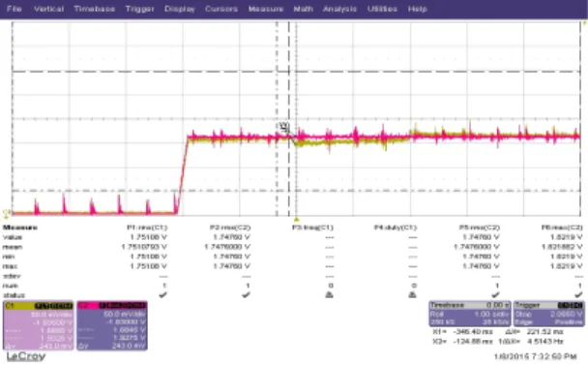Open the C1 channel descriptor box

click(x=39, y=325)
